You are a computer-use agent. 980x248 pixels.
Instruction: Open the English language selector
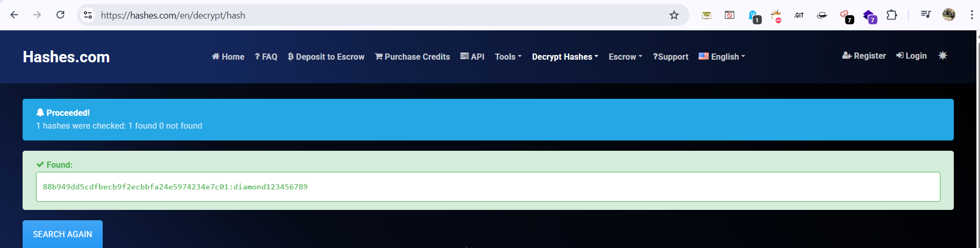722,57
